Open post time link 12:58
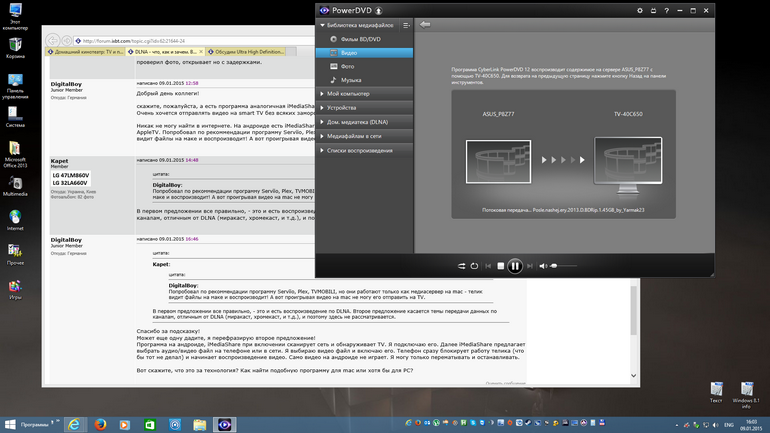770x433 pixels. (192, 83)
